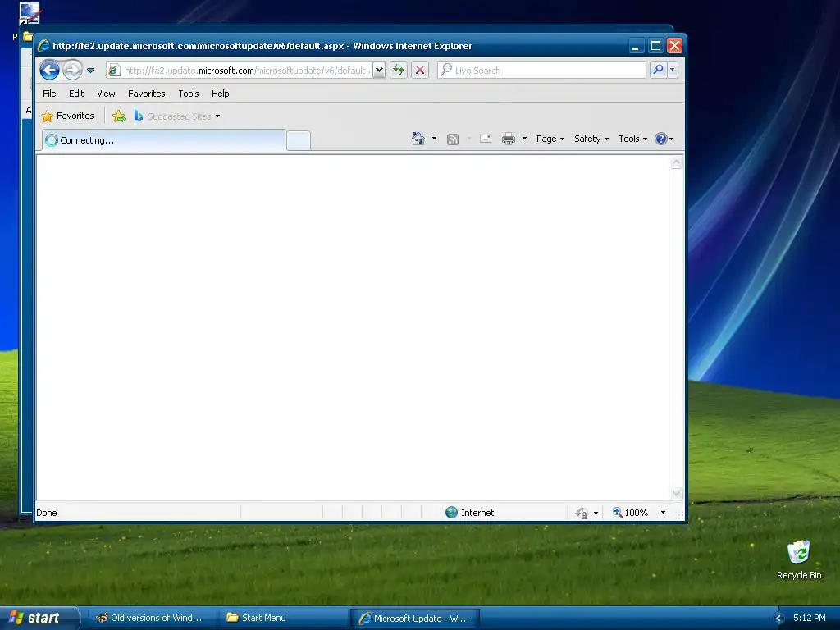Open the View menu
The image size is (840, 630).
[x=106, y=94]
